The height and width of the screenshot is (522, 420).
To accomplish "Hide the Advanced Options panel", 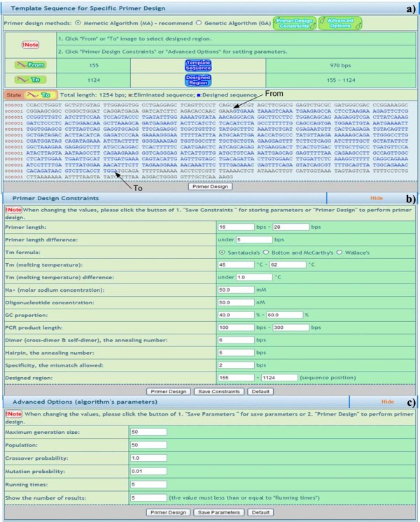I will click(x=388, y=402).
